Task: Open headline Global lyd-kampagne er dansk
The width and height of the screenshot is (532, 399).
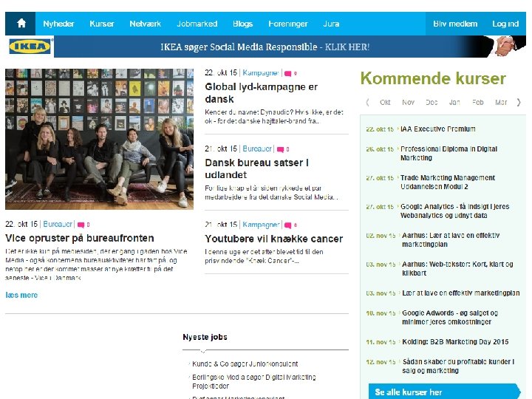Action: (262, 93)
